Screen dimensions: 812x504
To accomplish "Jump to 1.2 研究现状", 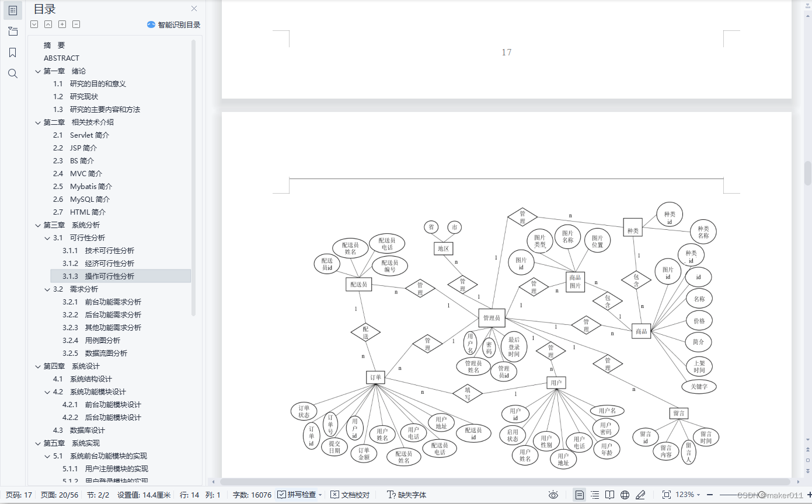I will click(75, 97).
